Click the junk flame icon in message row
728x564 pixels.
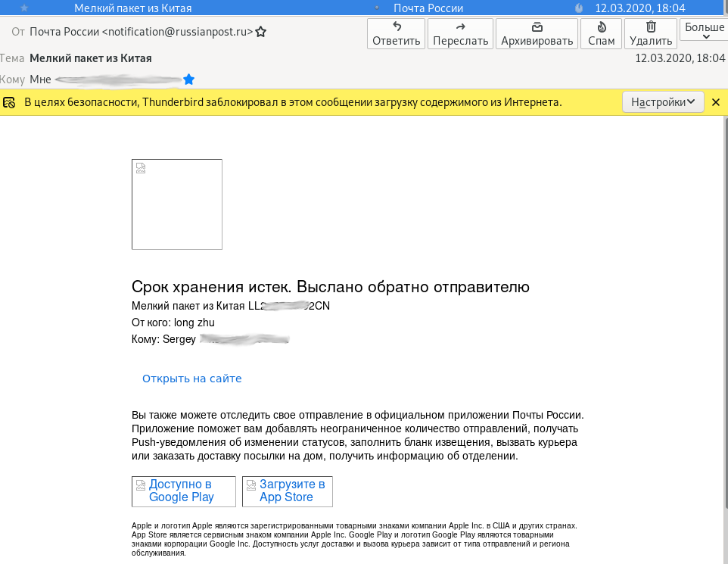point(578,8)
